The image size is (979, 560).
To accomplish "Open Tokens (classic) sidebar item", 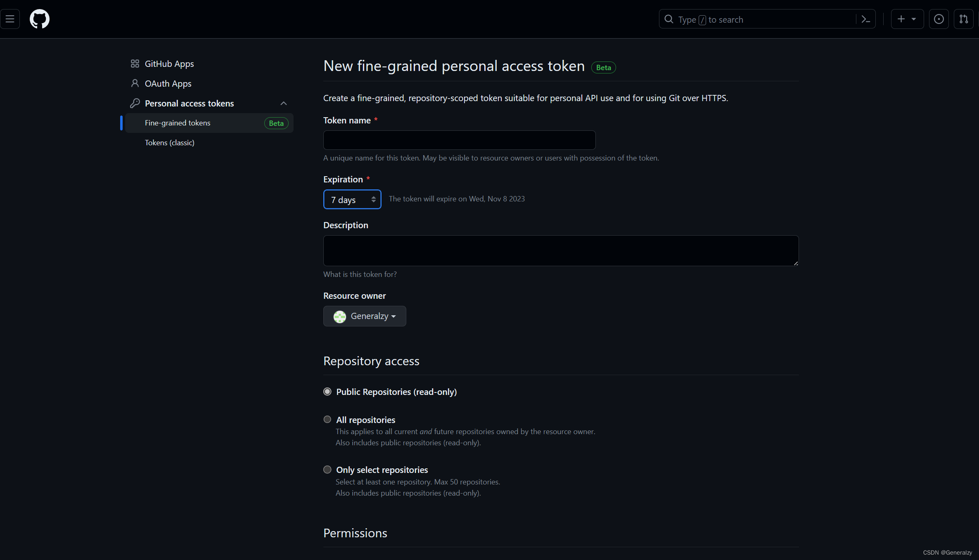I will 170,143.
